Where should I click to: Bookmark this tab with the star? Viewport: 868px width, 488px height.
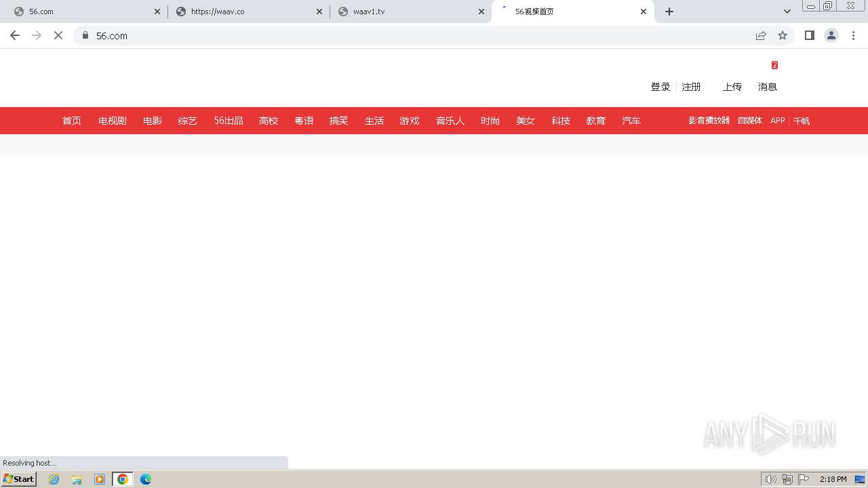[783, 35]
